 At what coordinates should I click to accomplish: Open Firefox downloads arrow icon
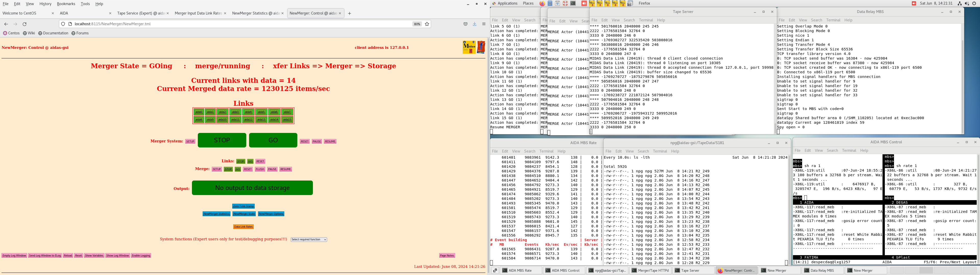pyautogui.click(x=474, y=24)
